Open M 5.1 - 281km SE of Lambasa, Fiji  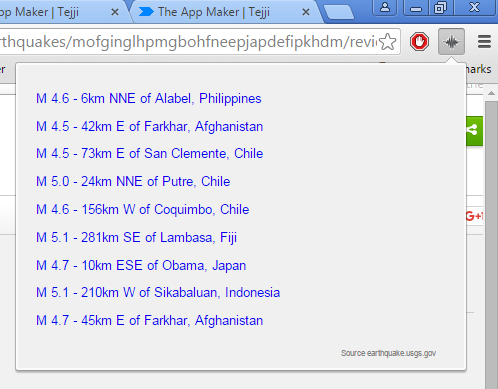coord(136,238)
